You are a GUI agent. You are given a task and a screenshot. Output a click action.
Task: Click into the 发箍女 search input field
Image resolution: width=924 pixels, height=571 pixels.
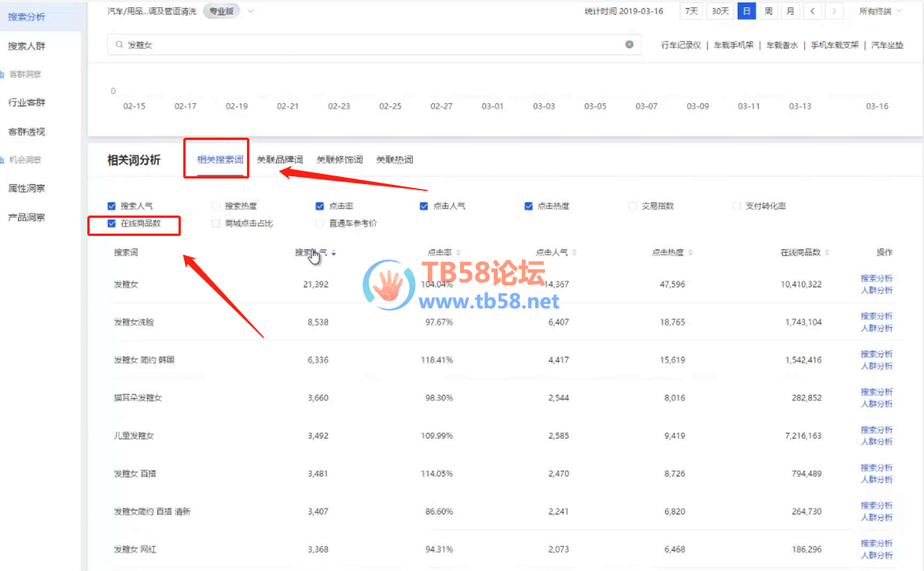click(370, 45)
